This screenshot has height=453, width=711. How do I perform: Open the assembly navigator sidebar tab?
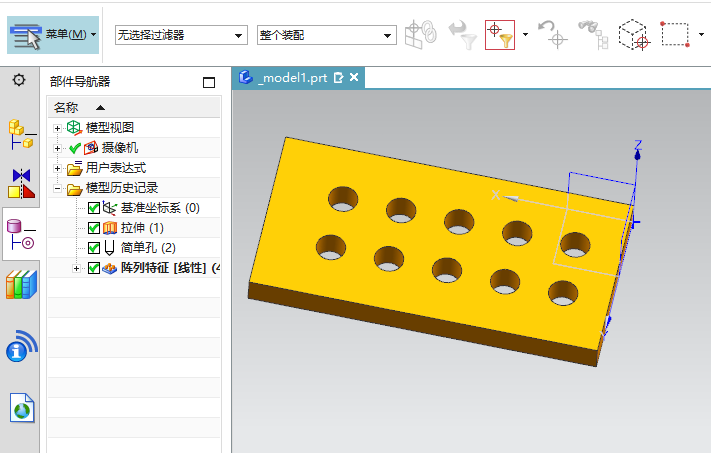point(21,134)
